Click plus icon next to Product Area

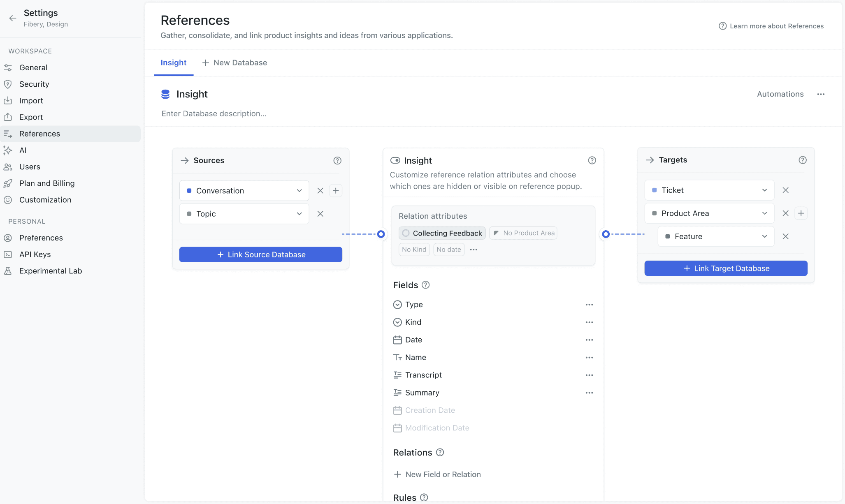pos(801,213)
